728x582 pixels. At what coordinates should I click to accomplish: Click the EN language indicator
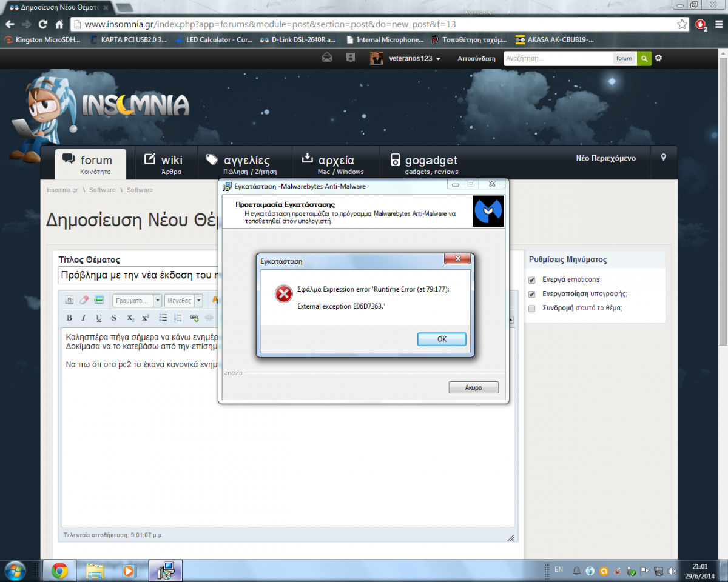click(559, 570)
